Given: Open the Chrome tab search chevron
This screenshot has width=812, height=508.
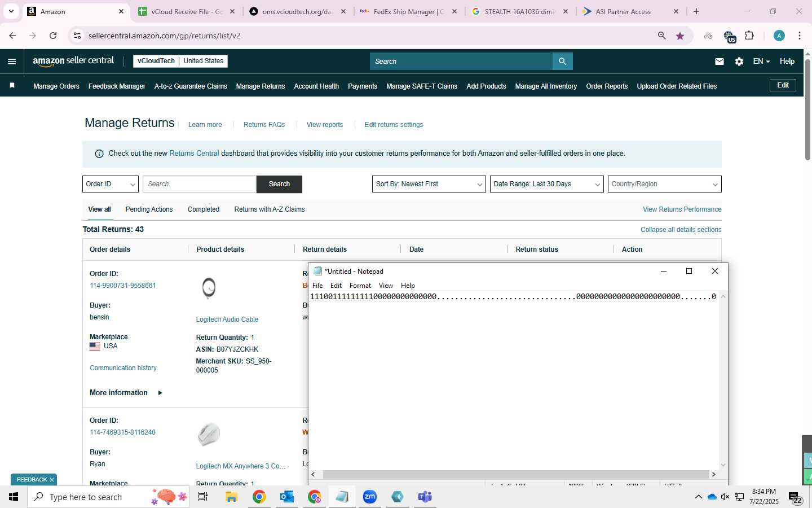Looking at the screenshot, I should pos(11,11).
